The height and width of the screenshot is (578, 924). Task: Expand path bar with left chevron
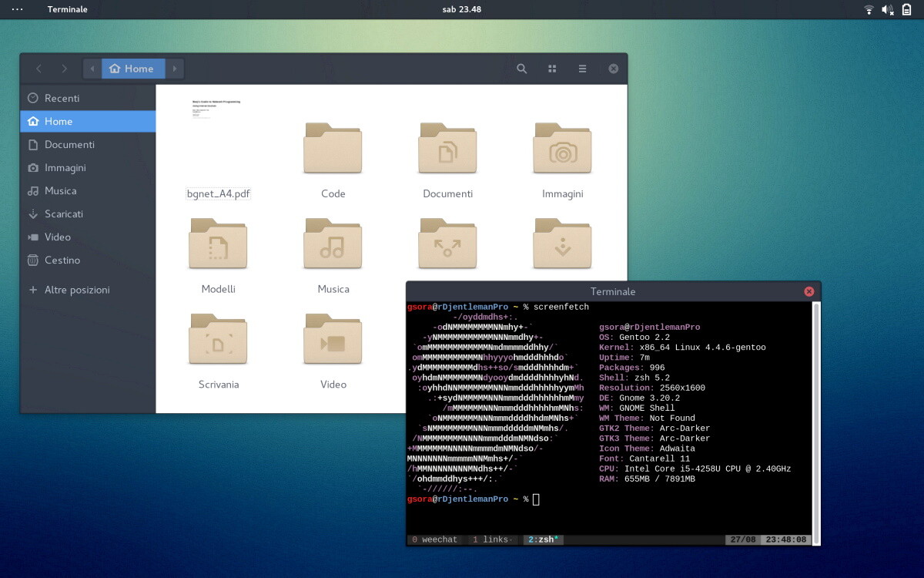pos(92,69)
